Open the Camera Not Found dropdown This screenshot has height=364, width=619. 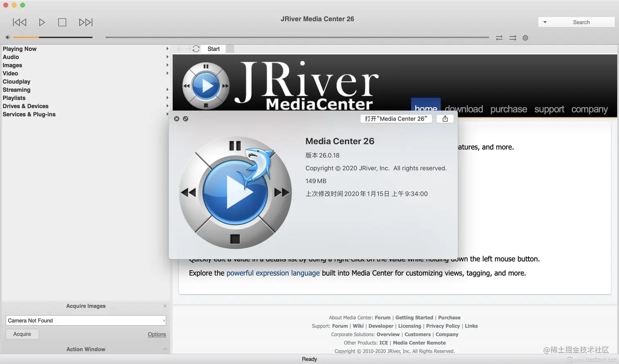click(86, 321)
